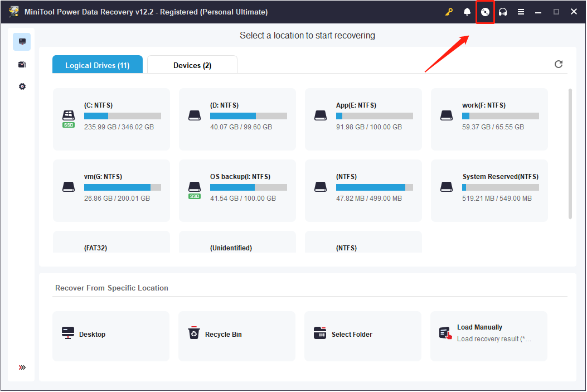Click the drive list vertical scrollbar
Image resolution: width=587 pixels, height=392 pixels.
click(570, 153)
